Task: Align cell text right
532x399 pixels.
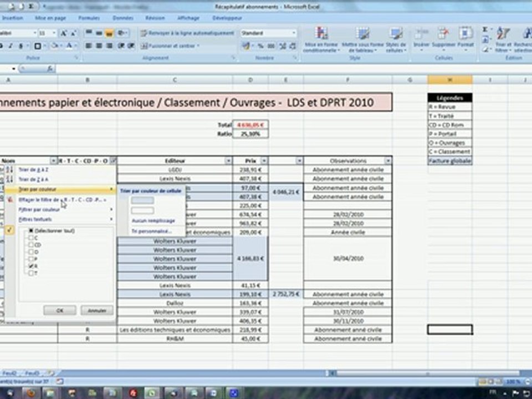Action: [x=109, y=45]
